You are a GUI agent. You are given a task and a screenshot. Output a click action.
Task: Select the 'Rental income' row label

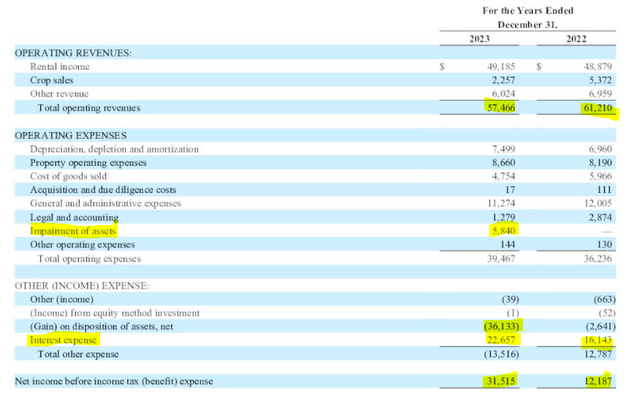click(60, 66)
